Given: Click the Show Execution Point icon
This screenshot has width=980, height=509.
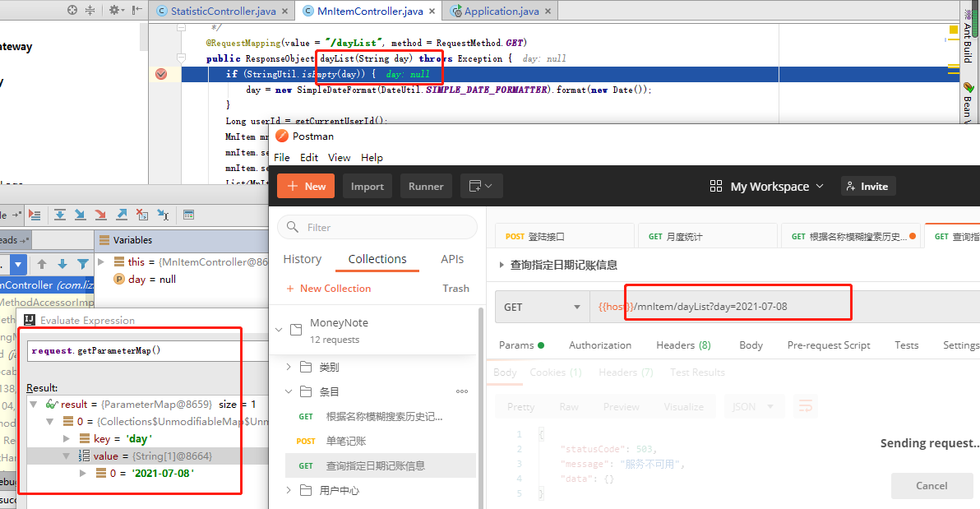Looking at the screenshot, I should pos(34,214).
